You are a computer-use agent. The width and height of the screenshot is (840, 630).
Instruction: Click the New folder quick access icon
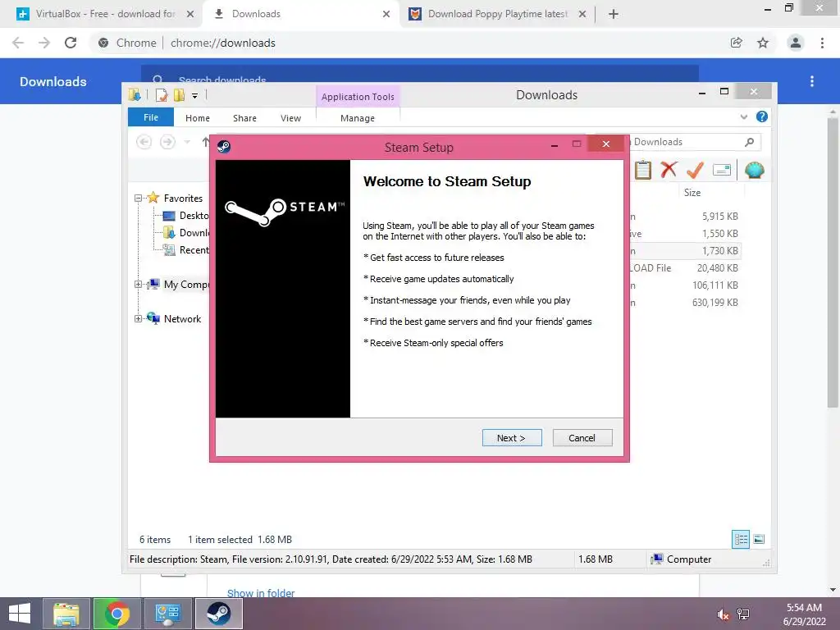[x=179, y=95]
